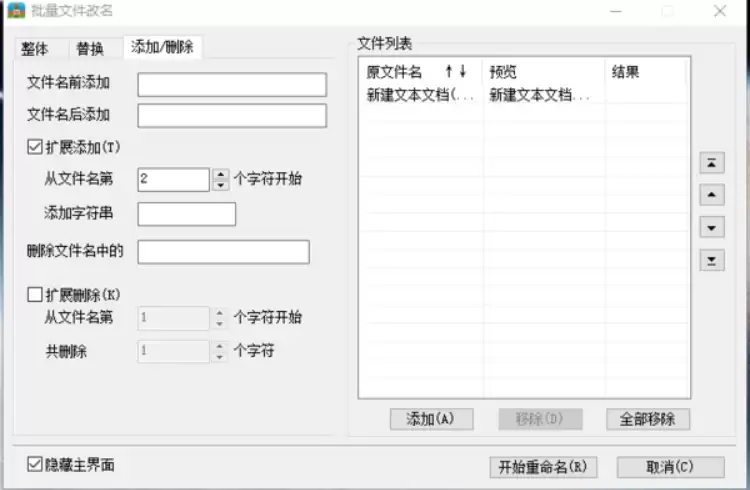Switch to the 整体 tab
The width and height of the screenshot is (750, 490).
click(34, 48)
